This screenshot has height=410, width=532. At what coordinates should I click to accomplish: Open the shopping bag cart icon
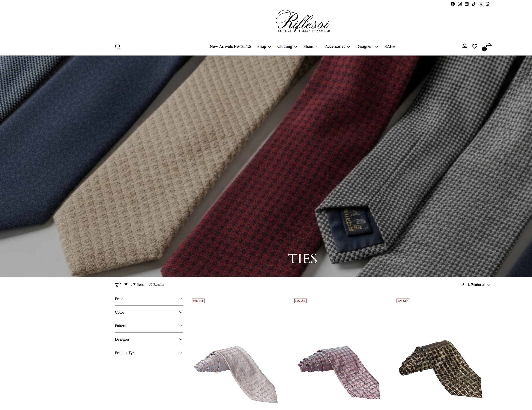(x=488, y=47)
